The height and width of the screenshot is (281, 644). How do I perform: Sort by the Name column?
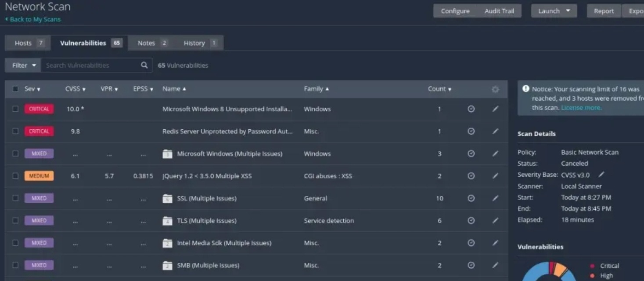[x=174, y=89]
